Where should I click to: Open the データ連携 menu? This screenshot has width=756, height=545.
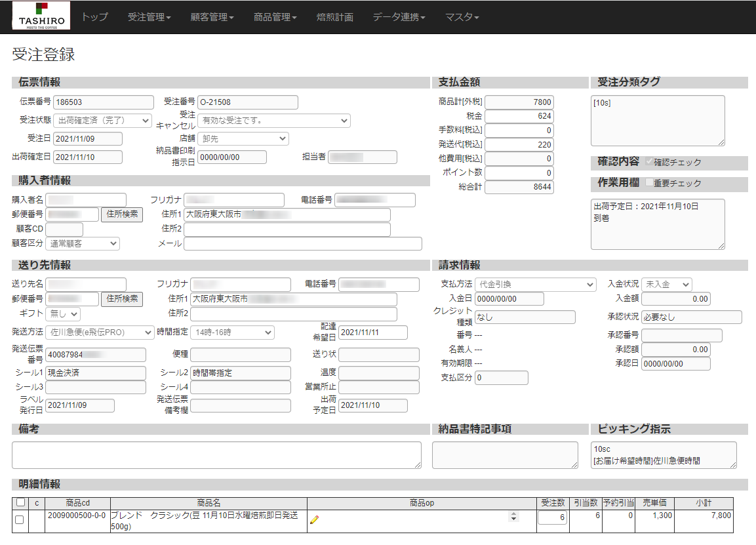[399, 17]
